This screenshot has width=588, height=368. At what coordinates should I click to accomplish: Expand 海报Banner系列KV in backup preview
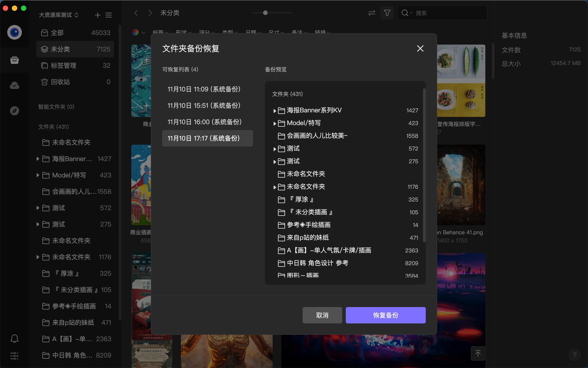coord(274,111)
